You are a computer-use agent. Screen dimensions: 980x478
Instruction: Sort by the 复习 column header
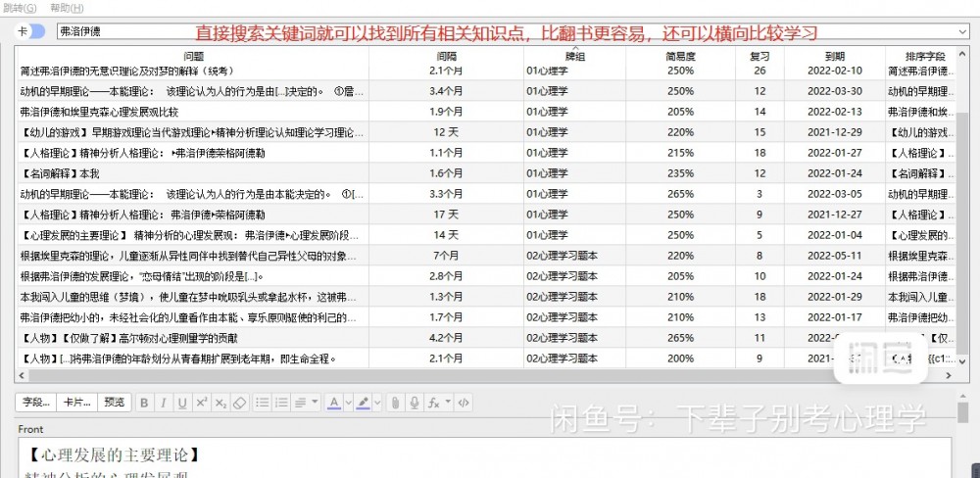click(x=760, y=55)
